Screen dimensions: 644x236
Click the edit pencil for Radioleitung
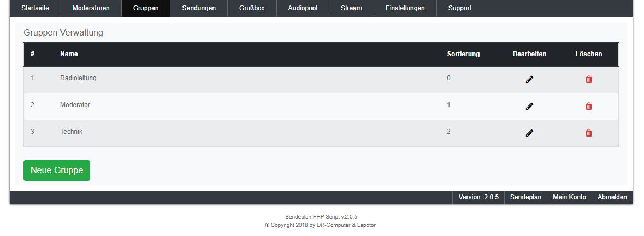point(529,80)
